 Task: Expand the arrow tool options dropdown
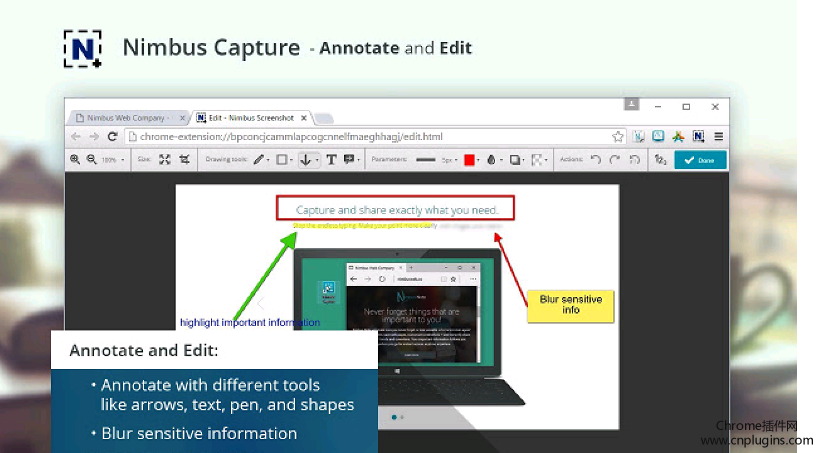click(316, 160)
